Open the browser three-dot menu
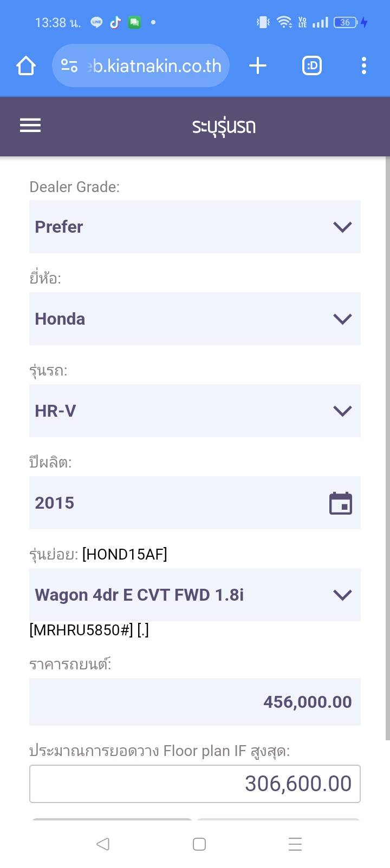The image size is (390, 868). click(x=363, y=66)
